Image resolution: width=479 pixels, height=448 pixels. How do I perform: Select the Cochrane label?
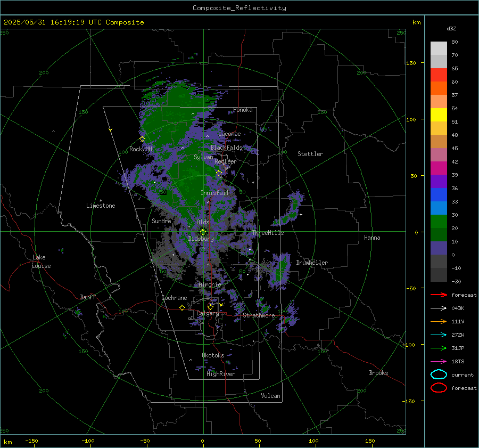point(174,298)
